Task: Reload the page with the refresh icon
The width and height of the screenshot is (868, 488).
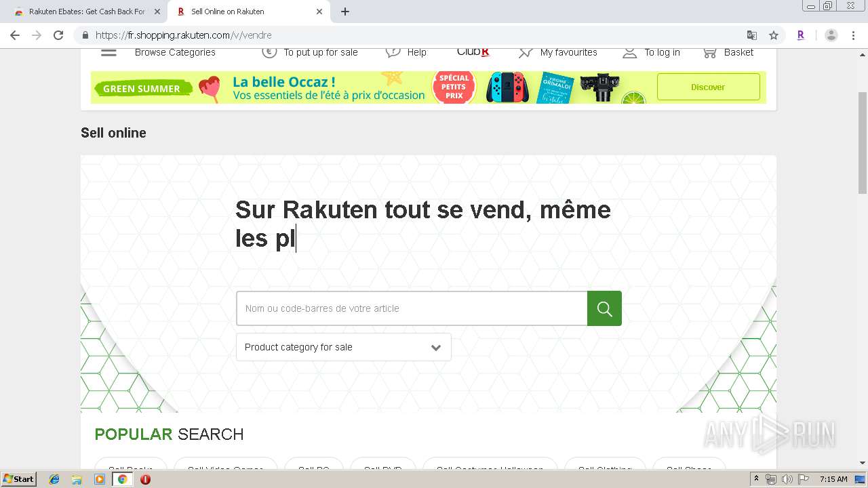Action: point(58,35)
